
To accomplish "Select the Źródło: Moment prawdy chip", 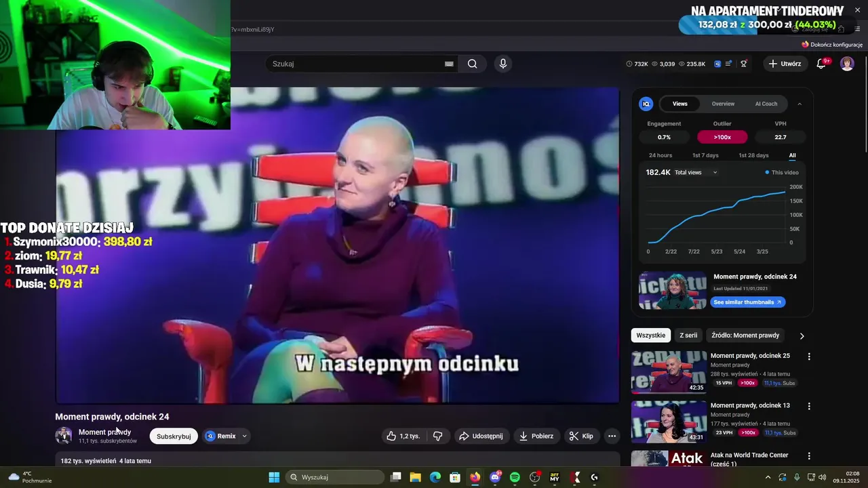I will (x=745, y=335).
